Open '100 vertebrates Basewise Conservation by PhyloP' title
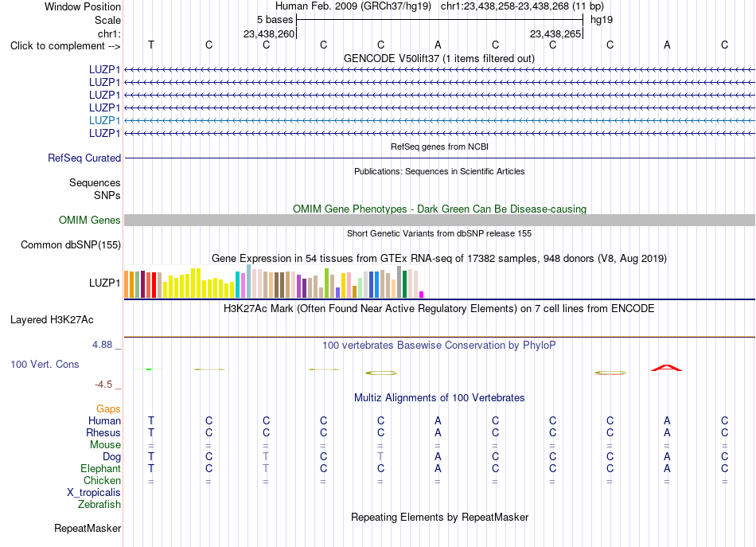 (439, 346)
